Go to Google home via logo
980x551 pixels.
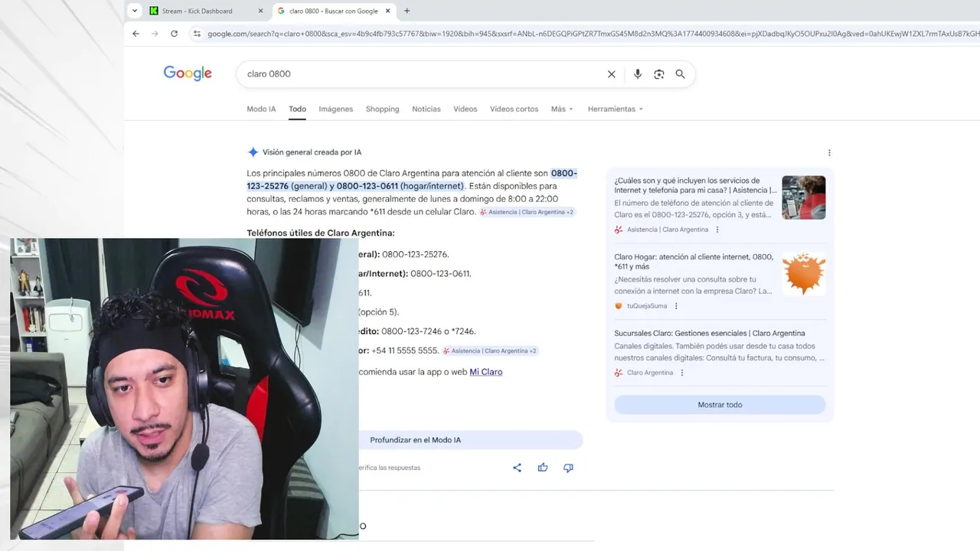coord(188,73)
